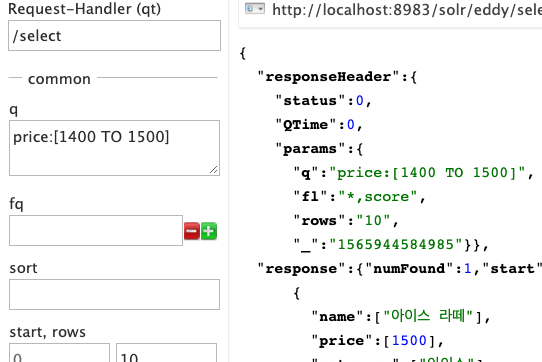Click into the sort input field
This screenshot has width=542, height=362.
114,295
